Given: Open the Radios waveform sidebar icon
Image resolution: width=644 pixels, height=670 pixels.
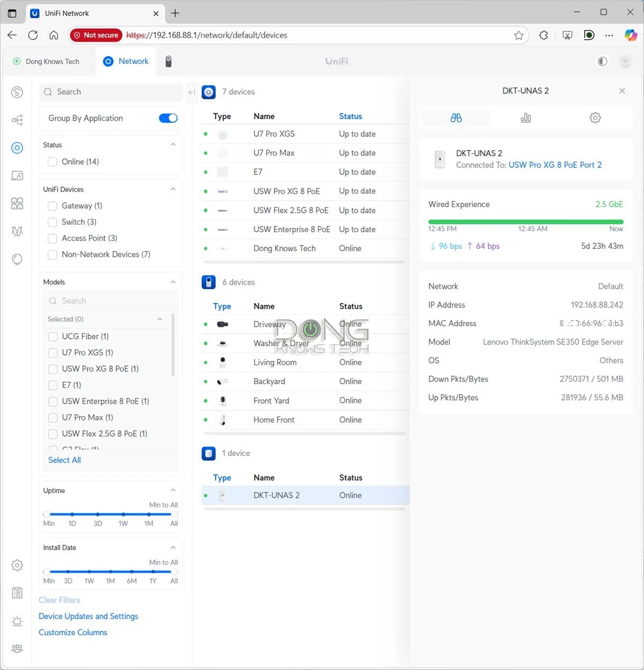Looking at the screenshot, I should coord(17,231).
